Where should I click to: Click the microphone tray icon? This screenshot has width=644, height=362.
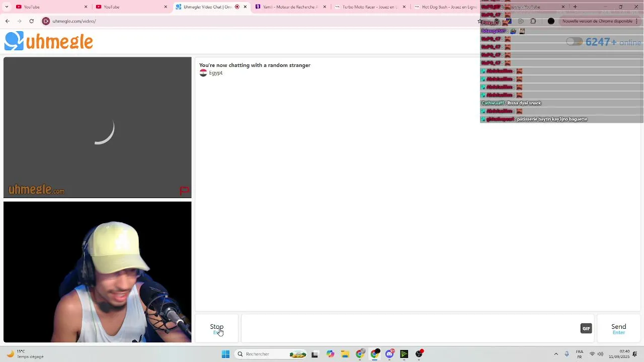click(x=567, y=354)
